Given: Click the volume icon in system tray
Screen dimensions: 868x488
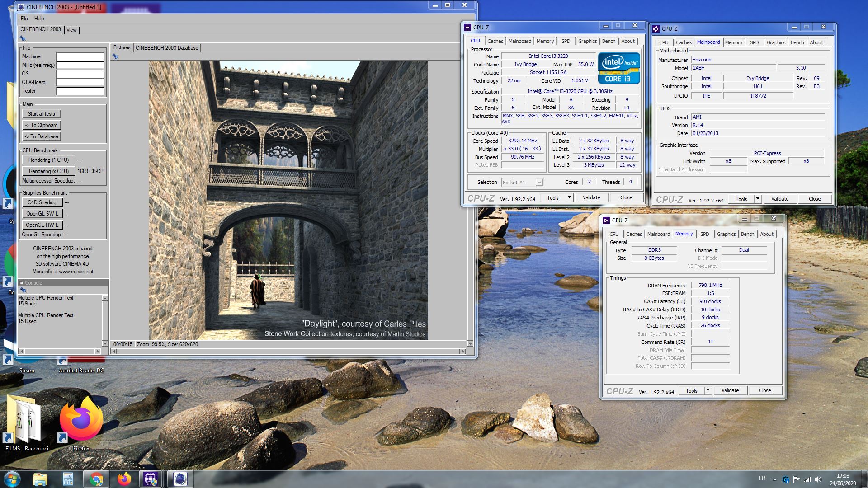Looking at the screenshot, I should pyautogui.click(x=817, y=479).
